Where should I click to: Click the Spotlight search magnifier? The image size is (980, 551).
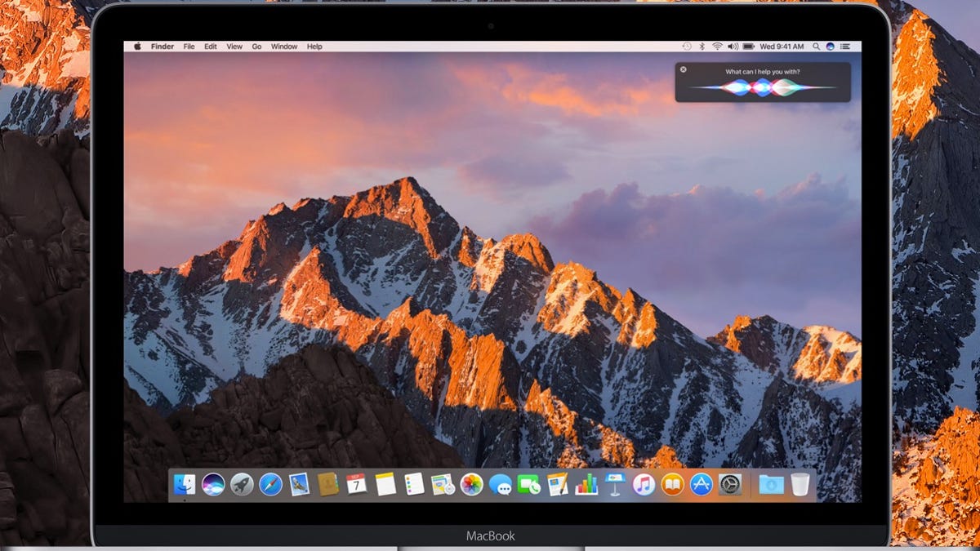(x=816, y=47)
